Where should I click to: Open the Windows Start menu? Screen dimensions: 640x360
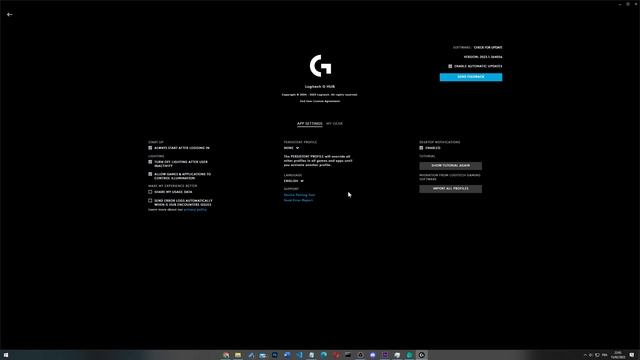point(6,355)
